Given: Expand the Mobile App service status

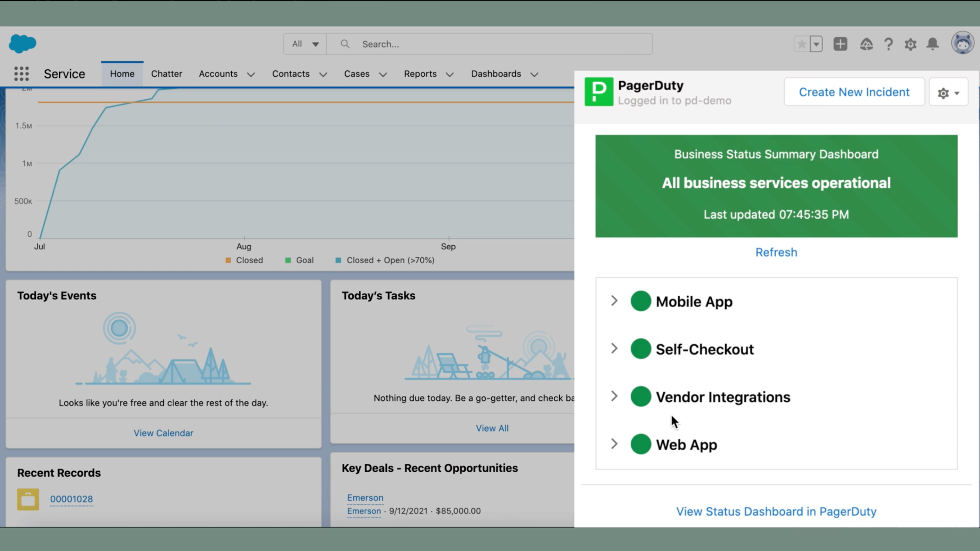Looking at the screenshot, I should point(614,301).
